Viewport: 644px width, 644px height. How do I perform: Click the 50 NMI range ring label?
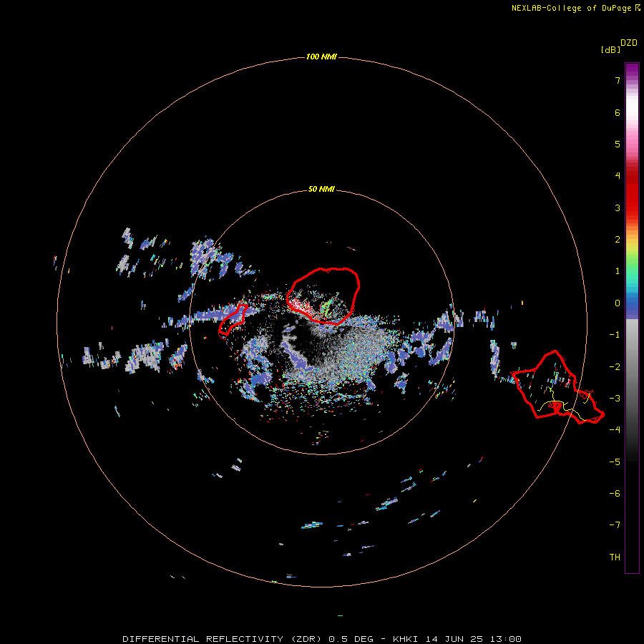(321, 189)
